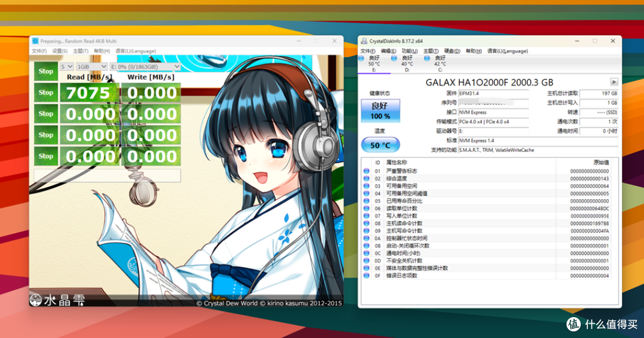Click the standard field NVM Express 1.4
The height and width of the screenshot is (338, 644).
[538, 141]
